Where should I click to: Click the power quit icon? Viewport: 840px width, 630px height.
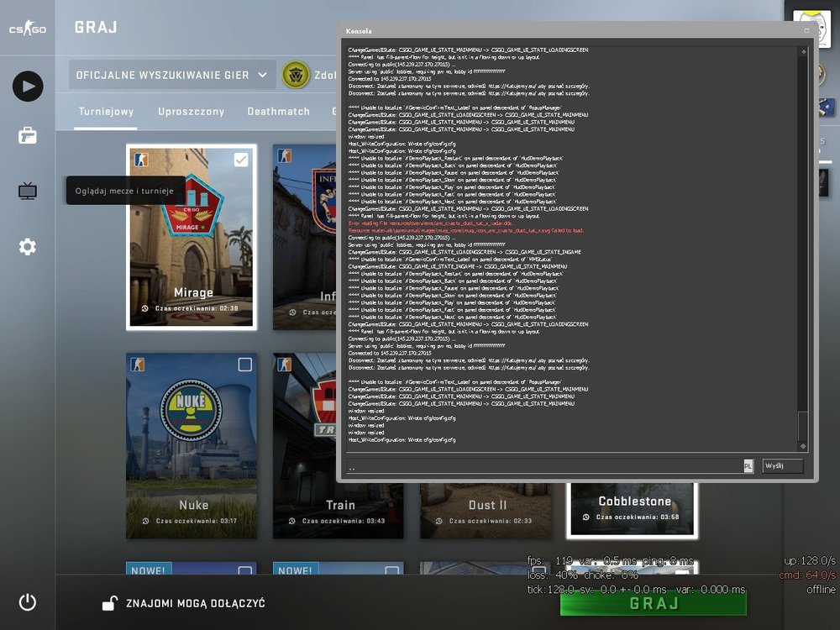[28, 602]
